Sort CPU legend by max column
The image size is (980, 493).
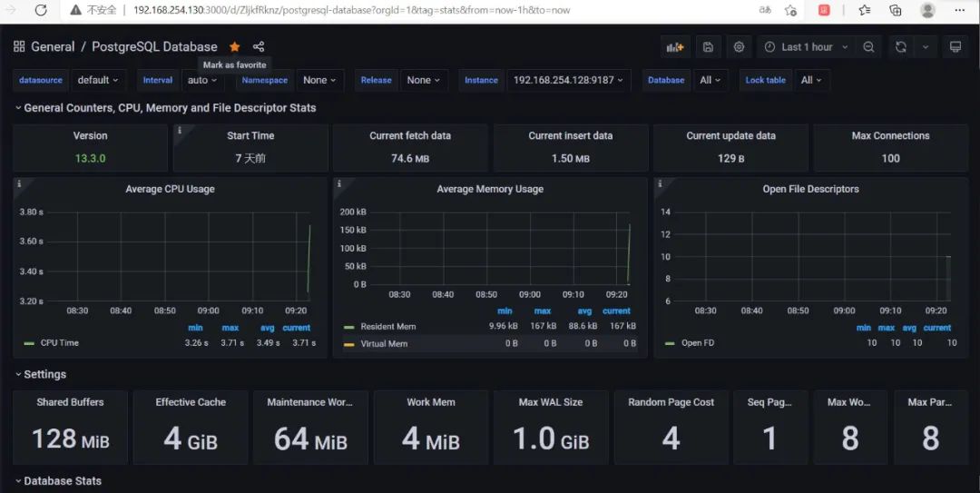[230, 328]
